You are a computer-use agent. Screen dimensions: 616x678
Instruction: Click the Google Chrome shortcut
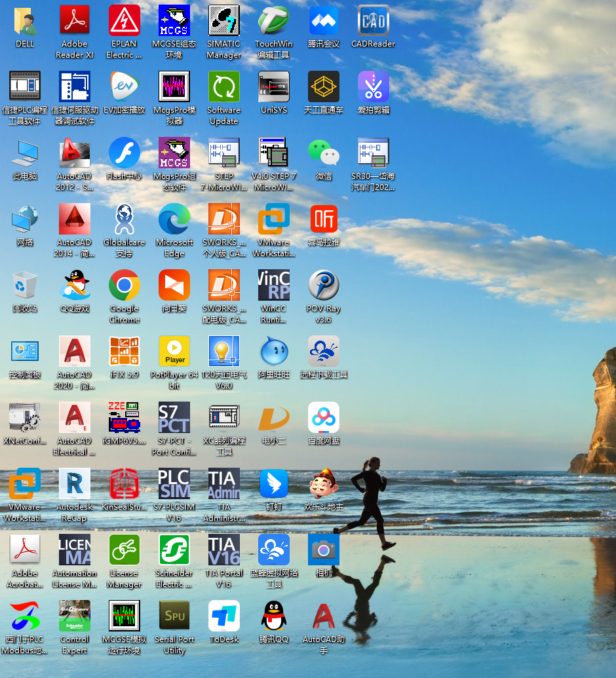[x=125, y=286]
